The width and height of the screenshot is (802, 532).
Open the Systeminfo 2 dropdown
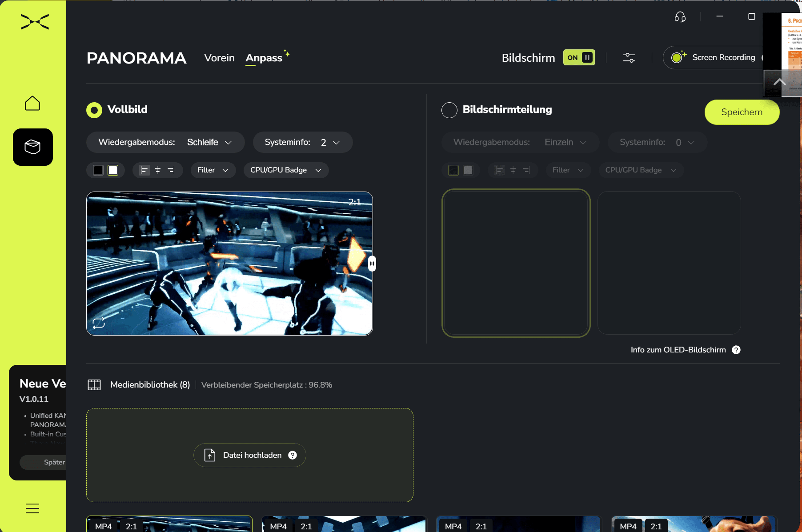pos(303,142)
